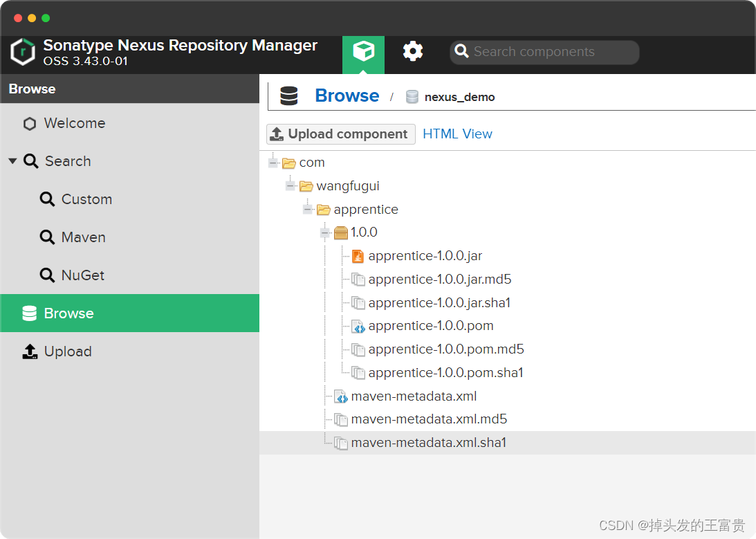Click the 1.0.0 package box icon
Image resolution: width=756 pixels, height=539 pixels.
341,233
